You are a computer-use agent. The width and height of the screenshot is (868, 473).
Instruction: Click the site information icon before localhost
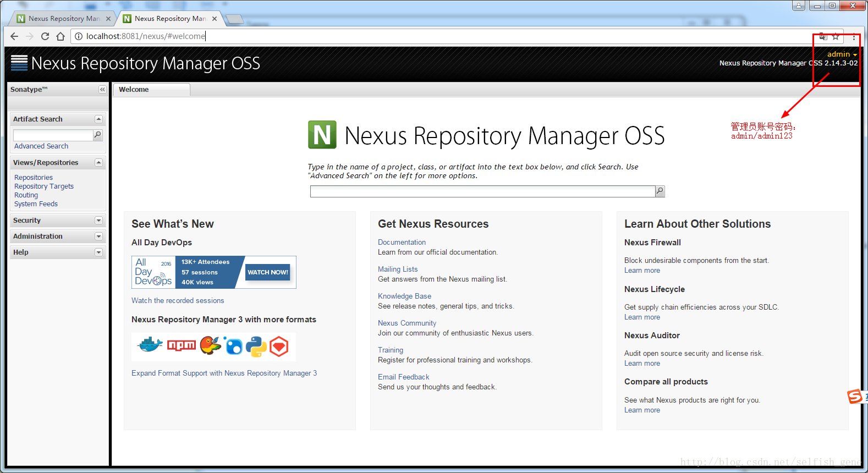tap(79, 36)
